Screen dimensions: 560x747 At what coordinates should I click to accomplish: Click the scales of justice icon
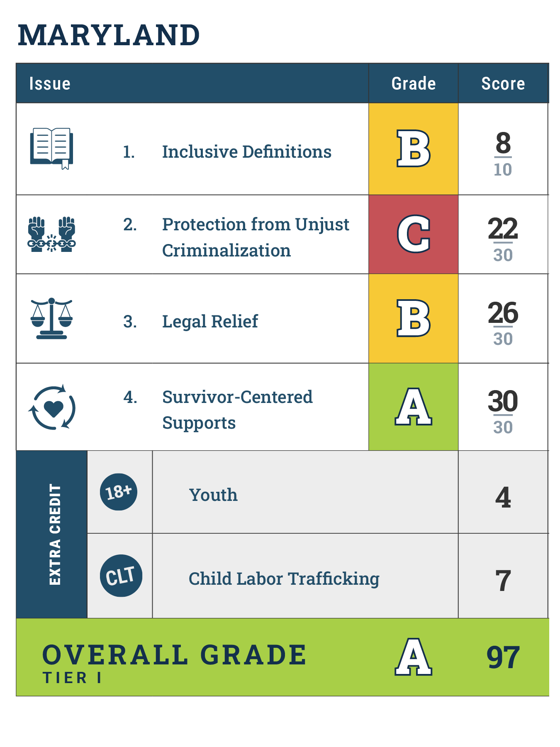pyautogui.click(x=51, y=318)
